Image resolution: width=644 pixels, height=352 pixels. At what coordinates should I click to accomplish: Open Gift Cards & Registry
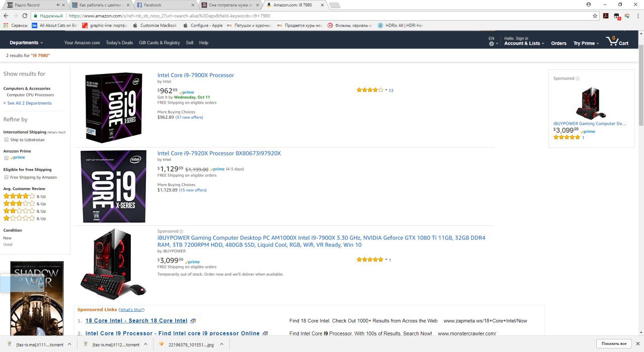159,43
